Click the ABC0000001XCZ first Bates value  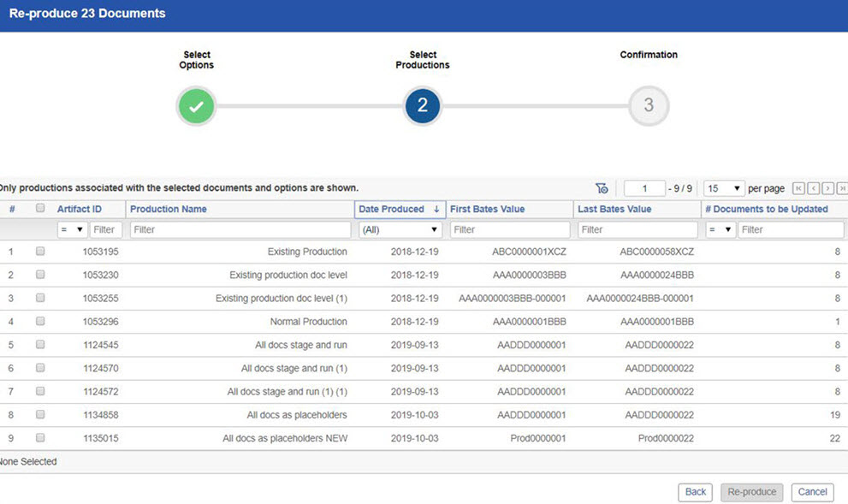[529, 252]
